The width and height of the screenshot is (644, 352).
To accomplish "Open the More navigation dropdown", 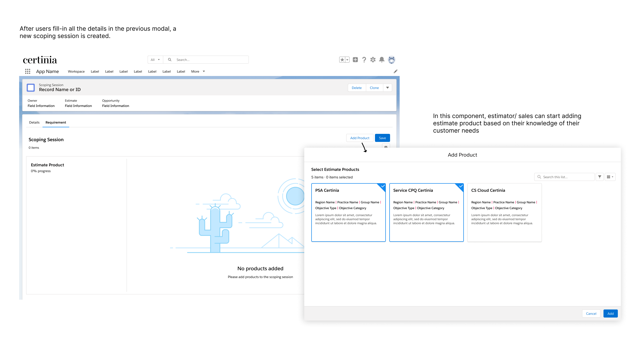I will tap(198, 71).
